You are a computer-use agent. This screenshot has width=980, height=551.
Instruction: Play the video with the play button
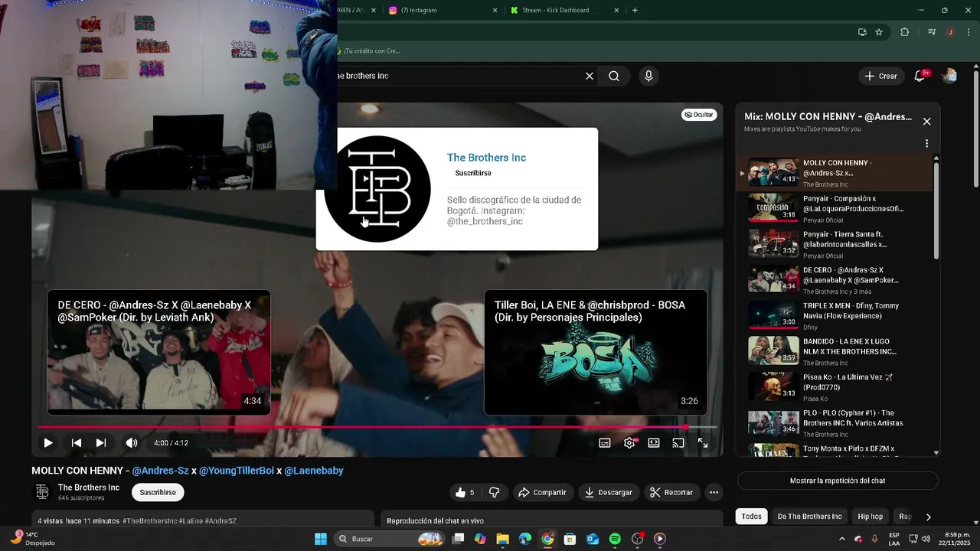point(47,443)
